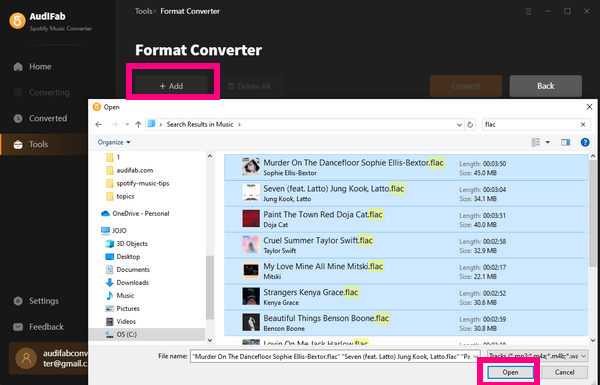Click the AudiFab logo icon
Screen dimensions: 600x385
[x=18, y=21]
